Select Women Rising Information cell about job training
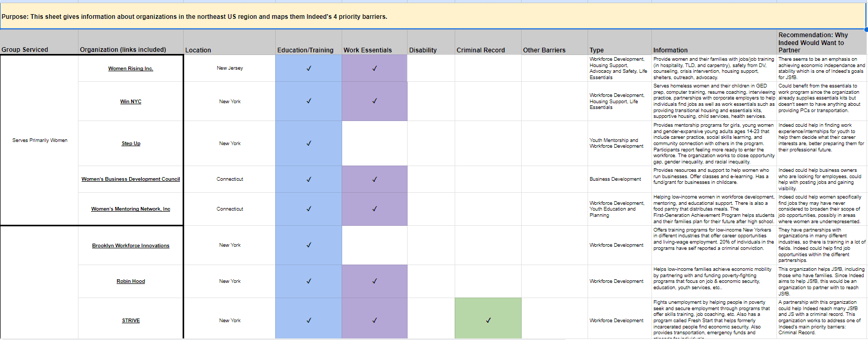 [x=714, y=68]
